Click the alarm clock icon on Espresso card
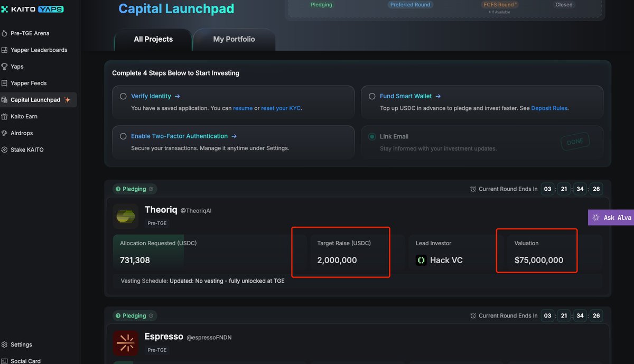Screen dimensions: 634x364 pos(473,316)
